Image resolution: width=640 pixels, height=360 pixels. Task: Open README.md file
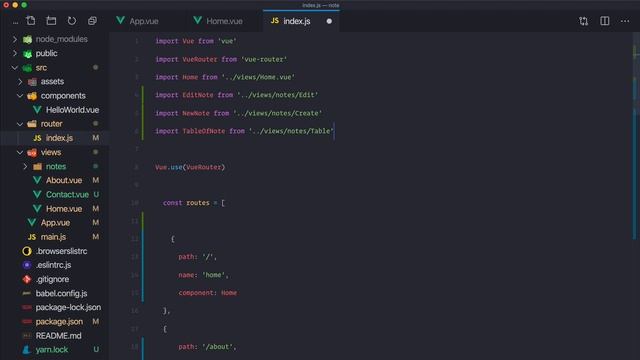[x=58, y=336]
